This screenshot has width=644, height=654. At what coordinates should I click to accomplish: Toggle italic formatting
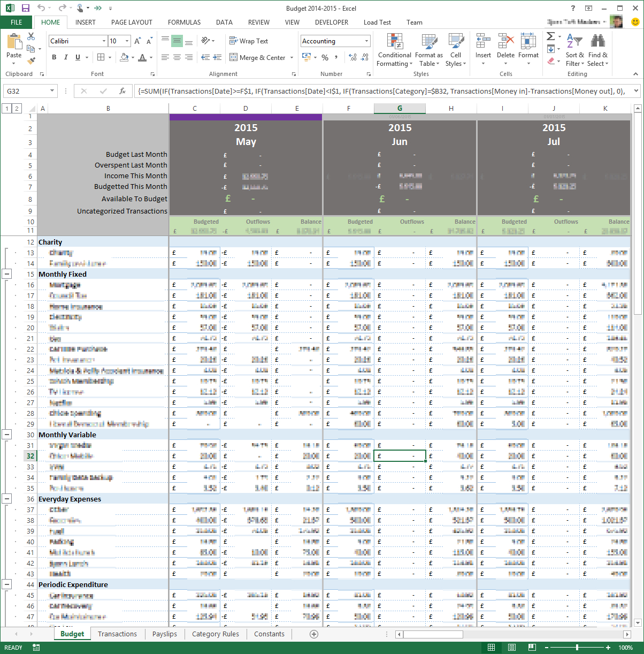click(66, 57)
